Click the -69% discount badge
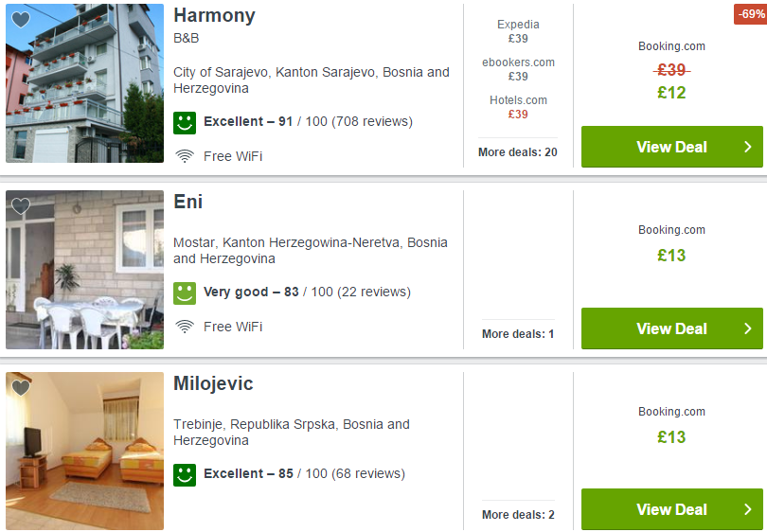The height and width of the screenshot is (532, 767). [x=750, y=14]
